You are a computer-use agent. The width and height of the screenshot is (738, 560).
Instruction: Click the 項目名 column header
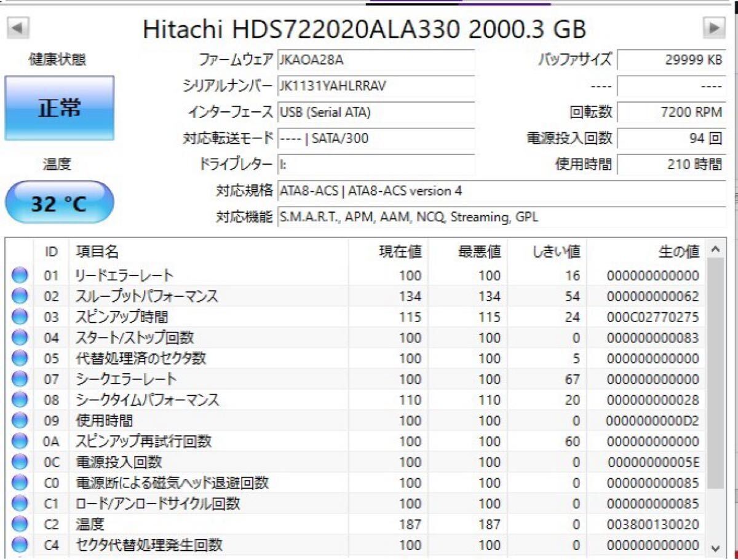[97, 251]
